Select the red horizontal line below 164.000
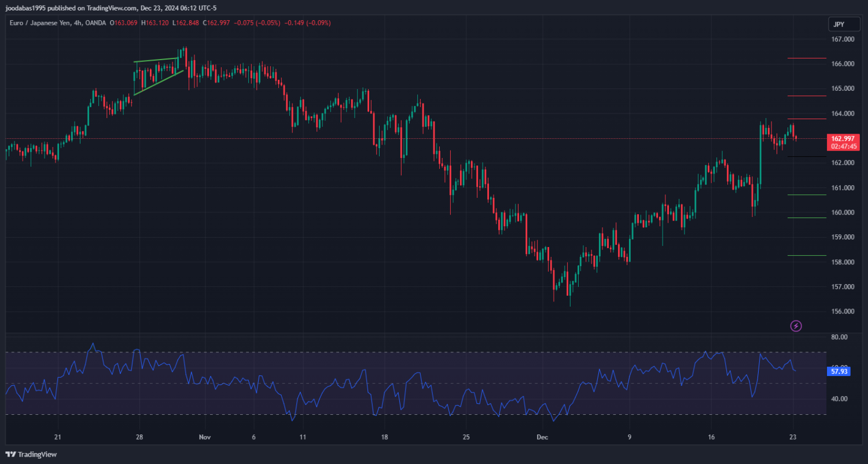The image size is (868, 464). (x=807, y=119)
